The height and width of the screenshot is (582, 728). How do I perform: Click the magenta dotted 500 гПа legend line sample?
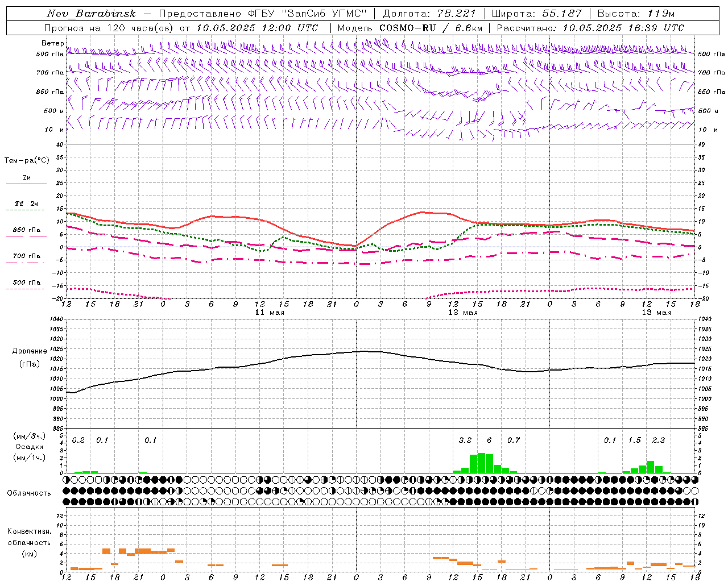click(25, 289)
